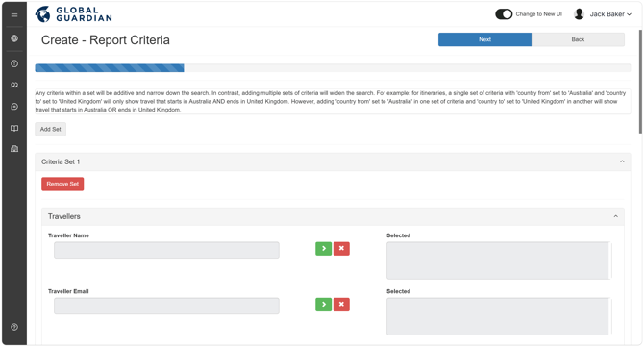Click the Selected box beside Traveller Name
Screen dimensions: 644x347
[x=499, y=260]
